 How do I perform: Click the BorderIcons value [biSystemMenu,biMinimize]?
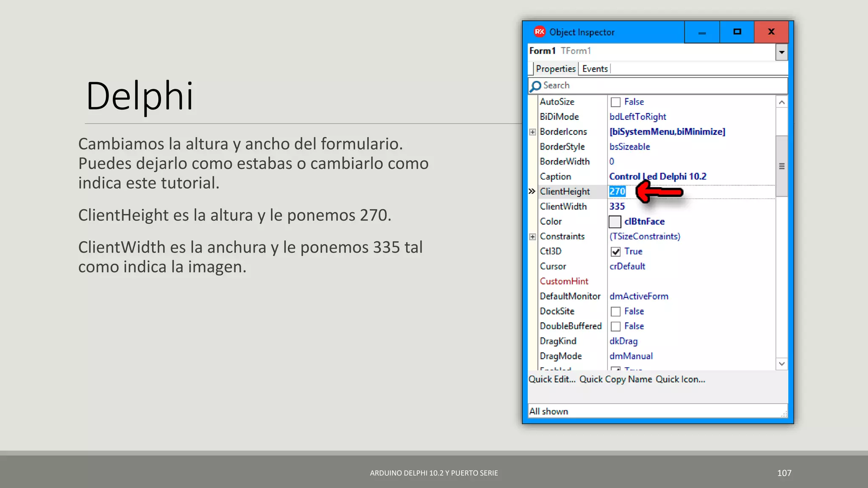click(667, 132)
